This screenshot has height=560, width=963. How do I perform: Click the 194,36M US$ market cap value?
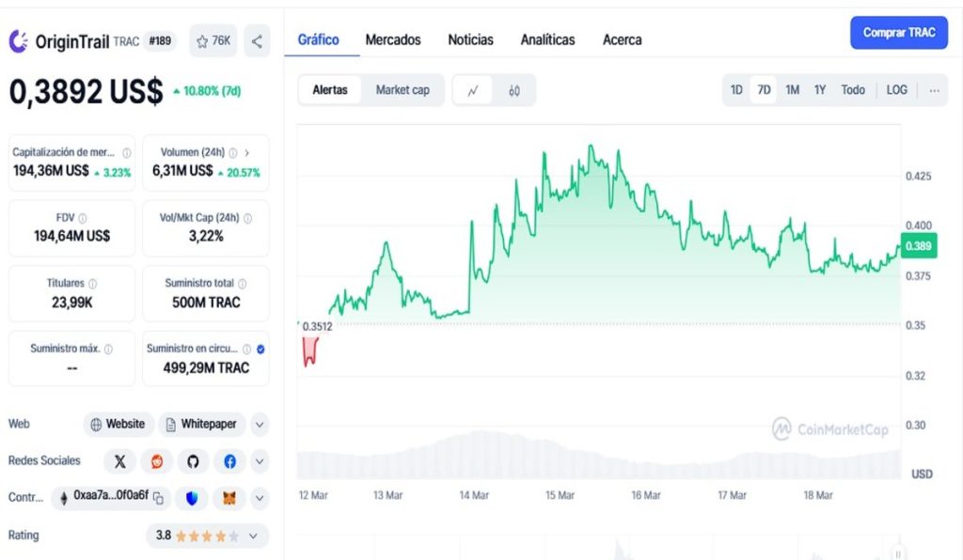(x=51, y=171)
